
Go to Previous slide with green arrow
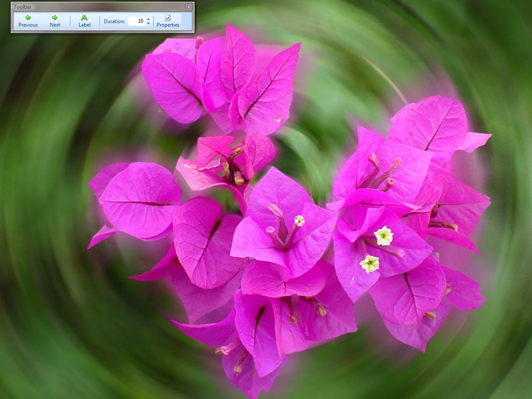point(28,21)
